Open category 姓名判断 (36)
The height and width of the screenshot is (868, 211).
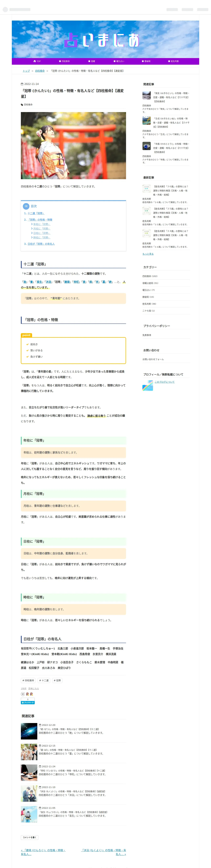(149, 304)
